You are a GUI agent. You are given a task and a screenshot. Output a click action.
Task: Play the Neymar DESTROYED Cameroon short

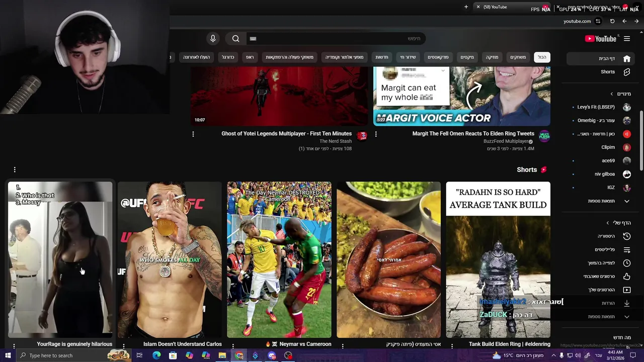click(279, 260)
